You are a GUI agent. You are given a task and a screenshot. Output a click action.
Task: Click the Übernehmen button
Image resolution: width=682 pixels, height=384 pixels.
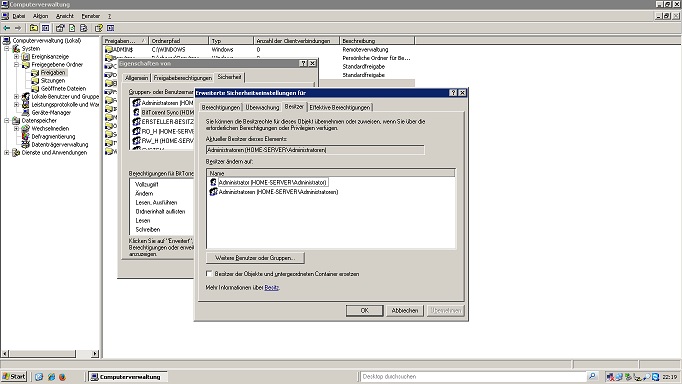[x=445, y=311]
